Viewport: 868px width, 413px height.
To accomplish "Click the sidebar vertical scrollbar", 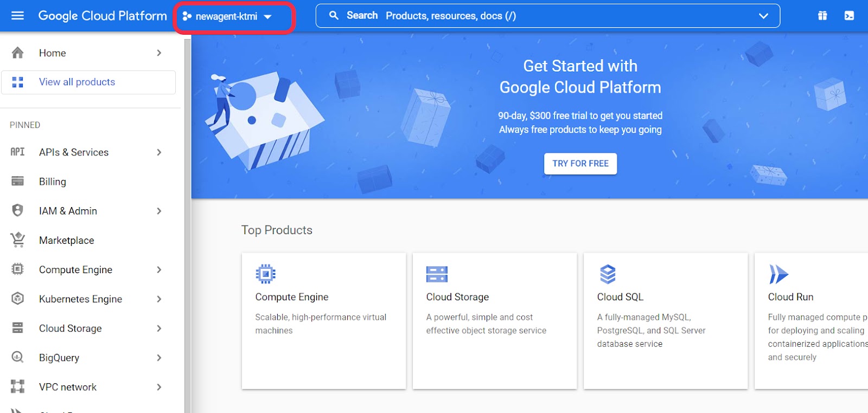I will (x=188, y=225).
